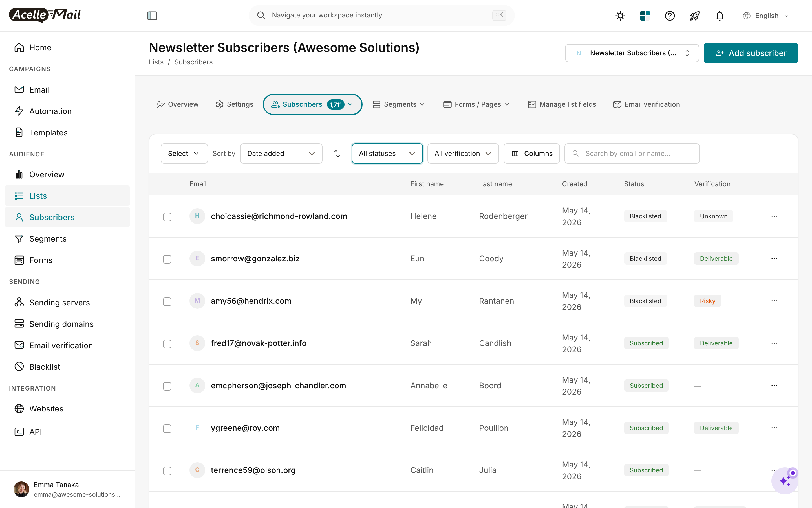The height and width of the screenshot is (508, 812).
Task: Open row actions for emcpherson@joseph-chandler.com
Action: coord(774,385)
